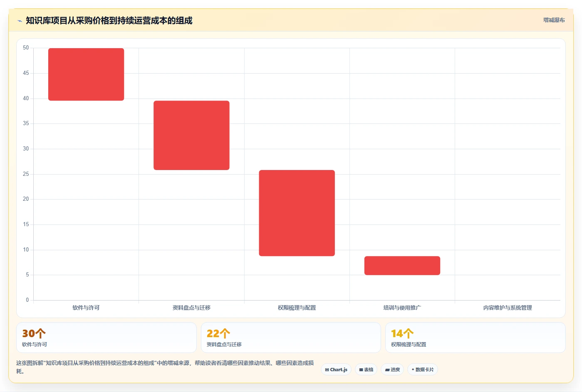The image size is (582, 392).
Task: Click the 表格 tag chip
Action: tap(366, 370)
